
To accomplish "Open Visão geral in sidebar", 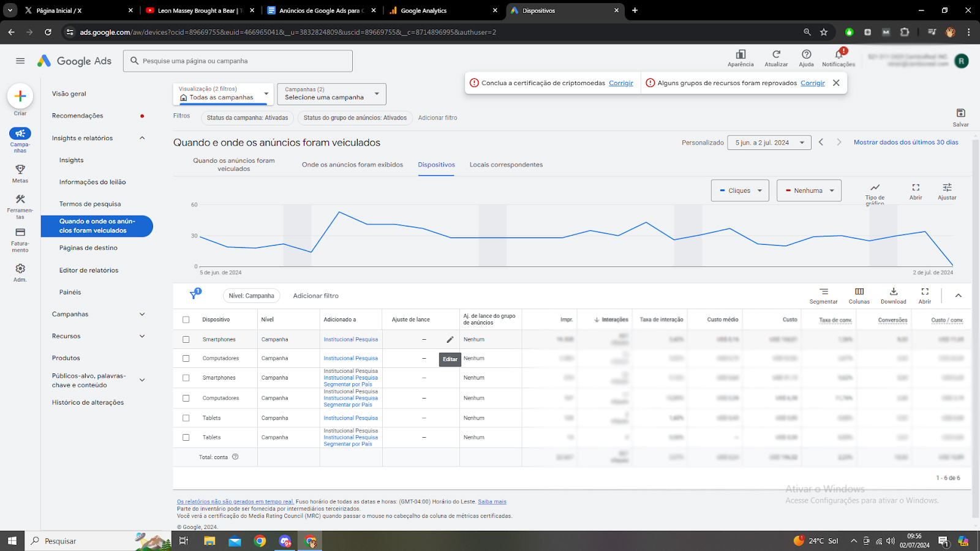I will point(69,94).
